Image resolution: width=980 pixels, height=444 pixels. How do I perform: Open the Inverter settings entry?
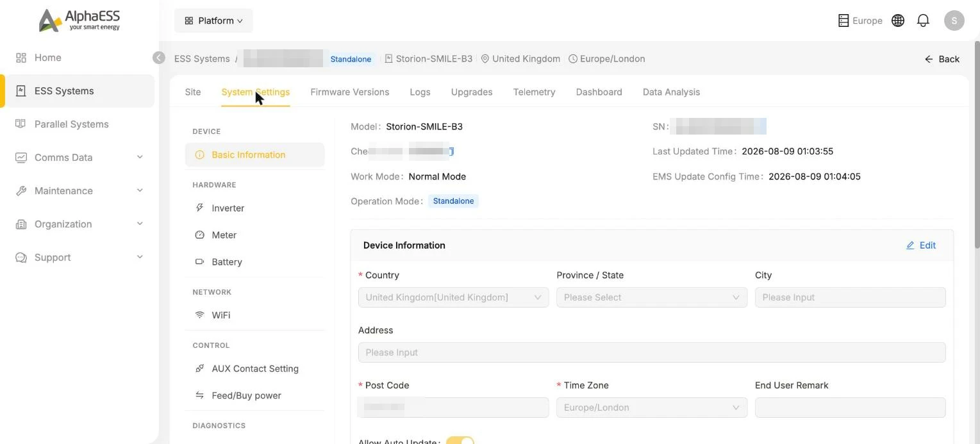[x=254, y=208]
